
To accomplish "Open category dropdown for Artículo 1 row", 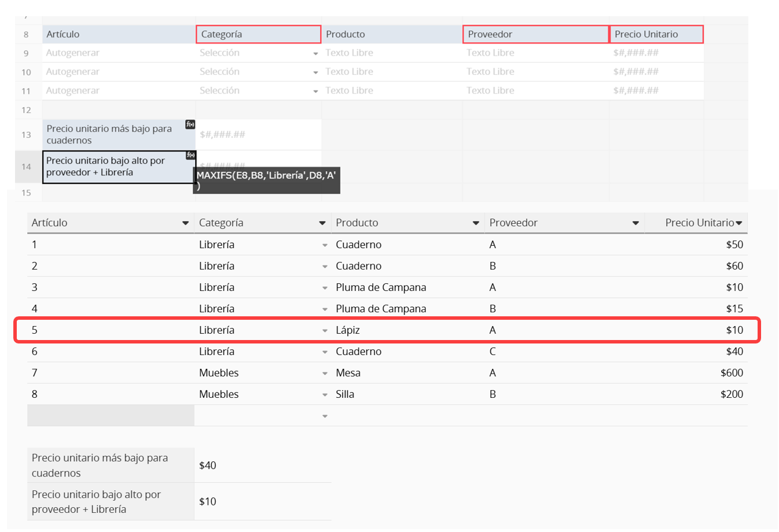I will [x=325, y=245].
